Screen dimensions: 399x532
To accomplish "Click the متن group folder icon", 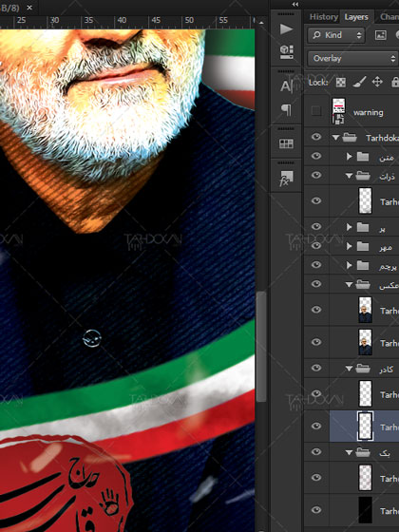I will point(363,157).
